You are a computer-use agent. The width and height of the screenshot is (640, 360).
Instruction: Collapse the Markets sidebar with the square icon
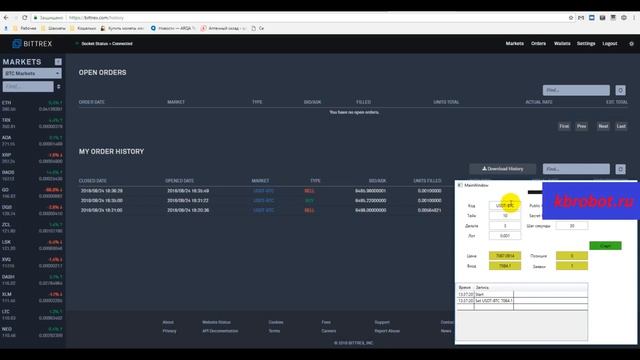click(x=58, y=62)
